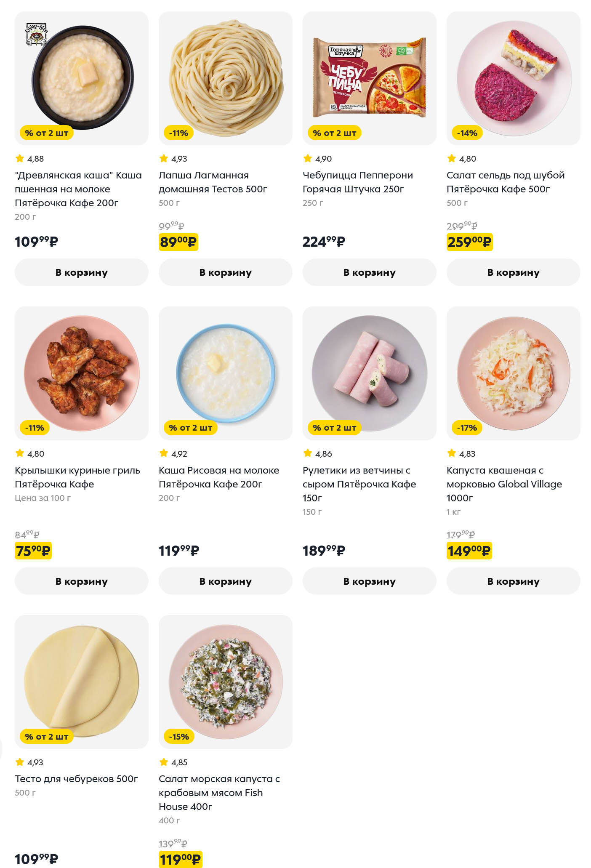Add Капуста квашеная to cart

513,581
